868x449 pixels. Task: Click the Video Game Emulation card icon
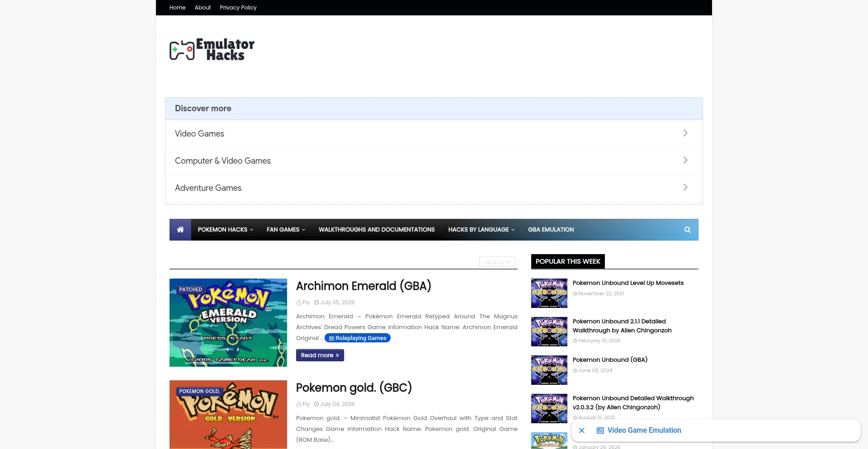point(600,430)
